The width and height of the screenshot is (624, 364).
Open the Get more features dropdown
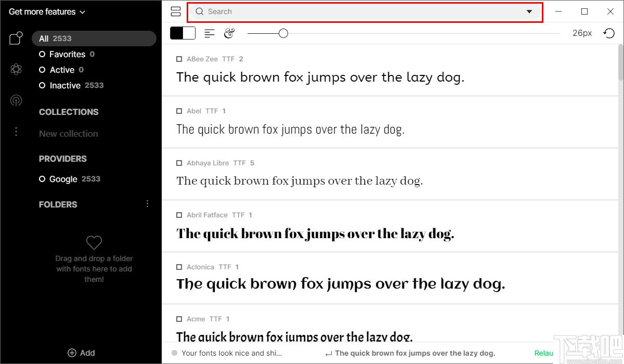[47, 11]
